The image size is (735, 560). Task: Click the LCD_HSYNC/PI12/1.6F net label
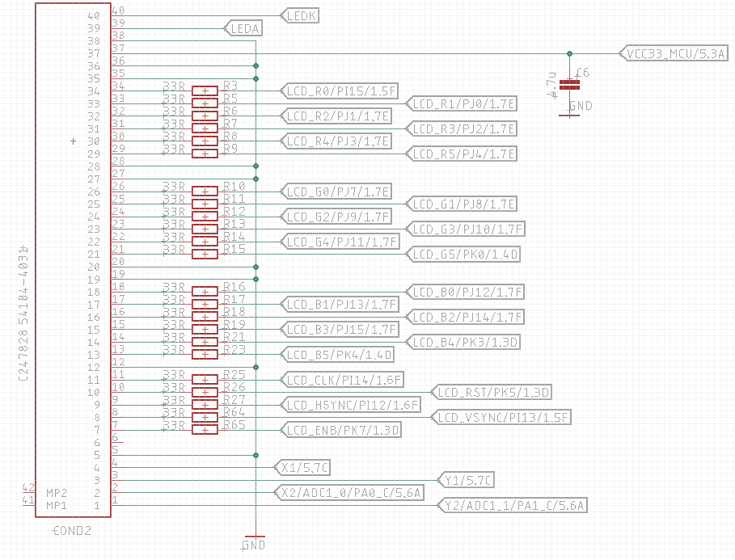click(x=351, y=405)
